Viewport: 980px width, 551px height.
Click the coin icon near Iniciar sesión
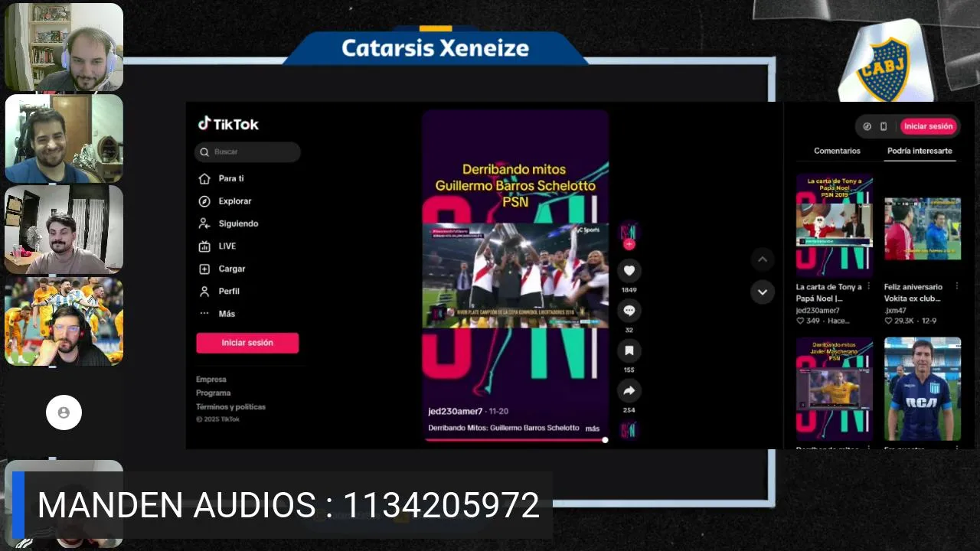pyautogui.click(x=867, y=127)
